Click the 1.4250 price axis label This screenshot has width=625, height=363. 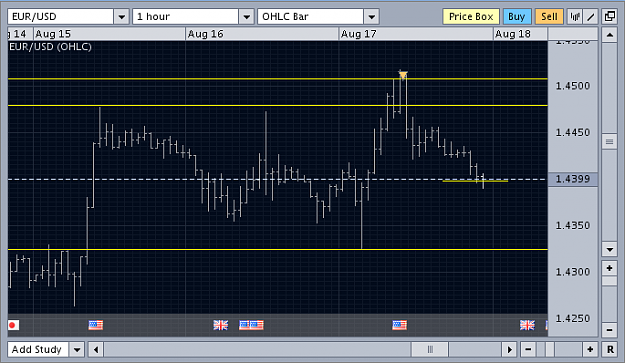pos(573,318)
